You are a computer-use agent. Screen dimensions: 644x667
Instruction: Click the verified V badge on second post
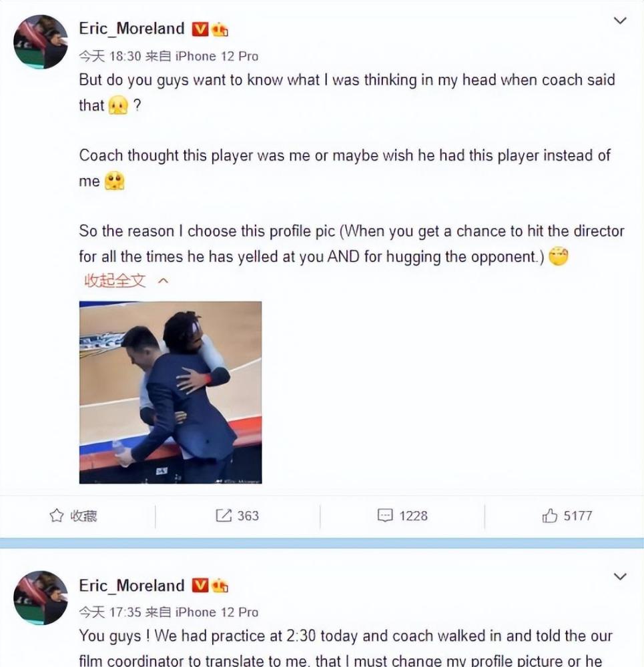pos(200,586)
